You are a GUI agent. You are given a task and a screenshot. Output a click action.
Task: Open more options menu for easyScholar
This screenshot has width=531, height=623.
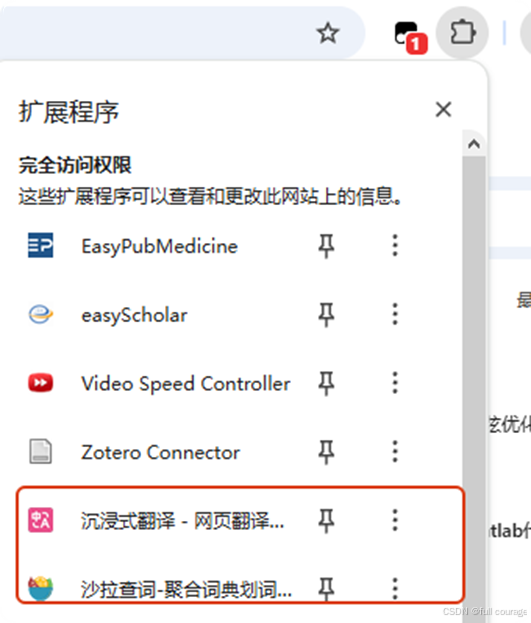coord(395,314)
